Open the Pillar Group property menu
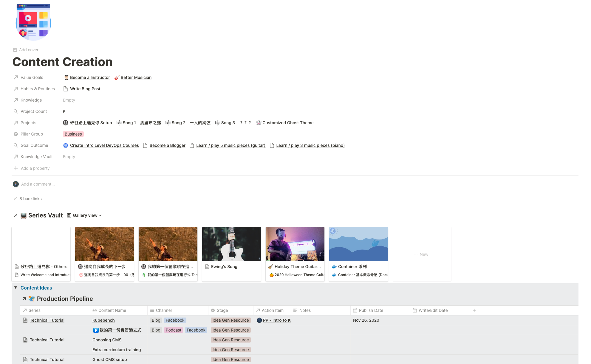Viewport: 591px width, 364px height. coord(32,134)
